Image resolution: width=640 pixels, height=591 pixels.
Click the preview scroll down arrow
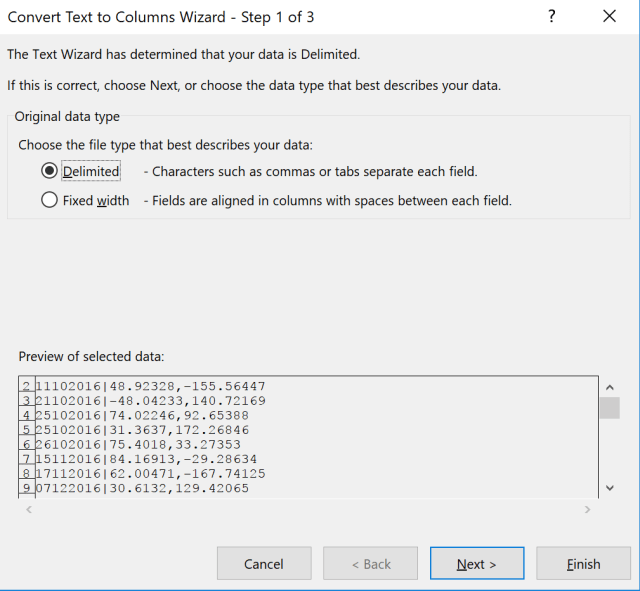pyautogui.click(x=610, y=488)
